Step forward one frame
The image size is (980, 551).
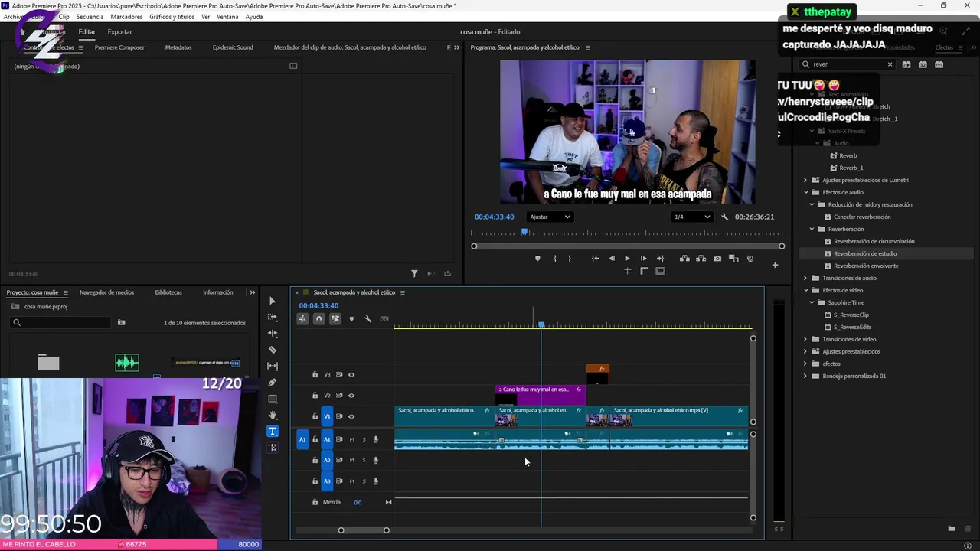(643, 259)
